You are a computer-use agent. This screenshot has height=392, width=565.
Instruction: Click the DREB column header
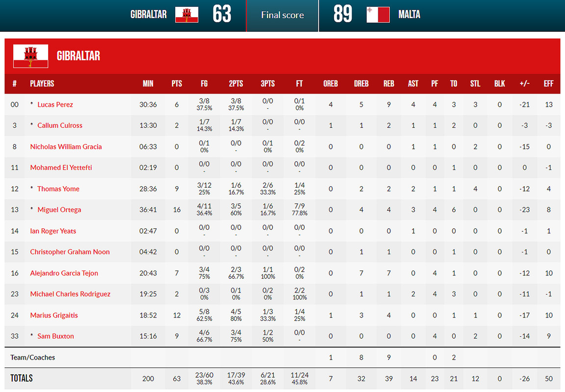[361, 83]
